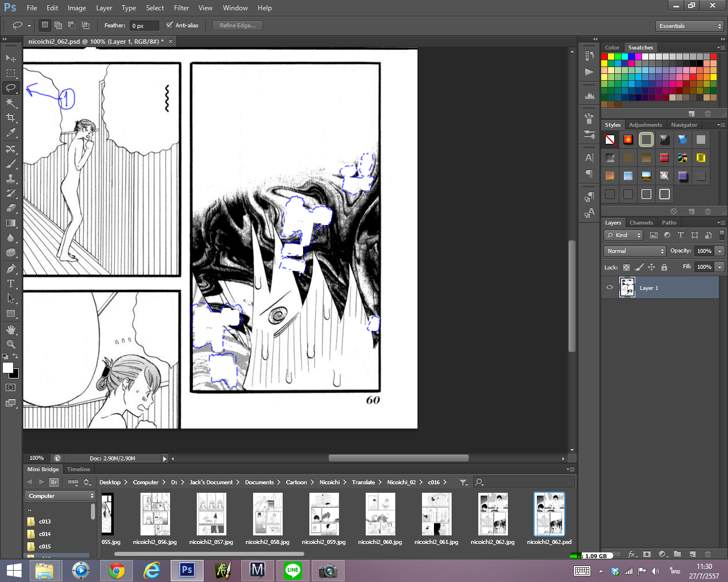Open the Essentials workspace dropdown
Image resolution: width=728 pixels, height=582 pixels.
click(x=690, y=26)
